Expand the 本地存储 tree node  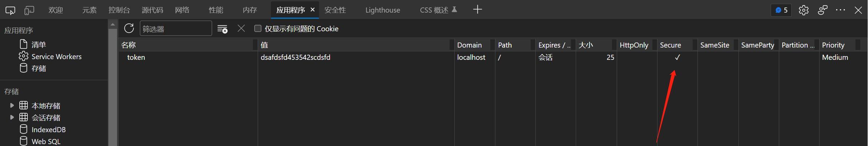(x=12, y=105)
